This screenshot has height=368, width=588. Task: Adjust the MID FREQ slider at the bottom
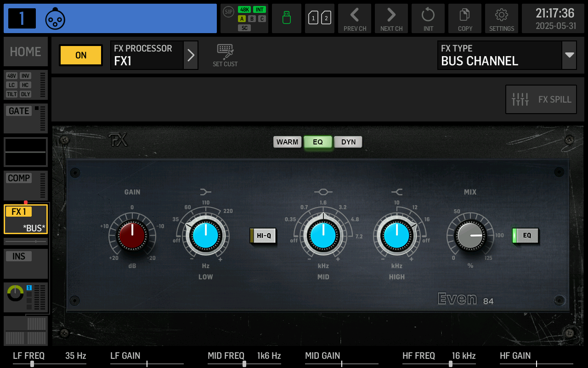[244, 363]
